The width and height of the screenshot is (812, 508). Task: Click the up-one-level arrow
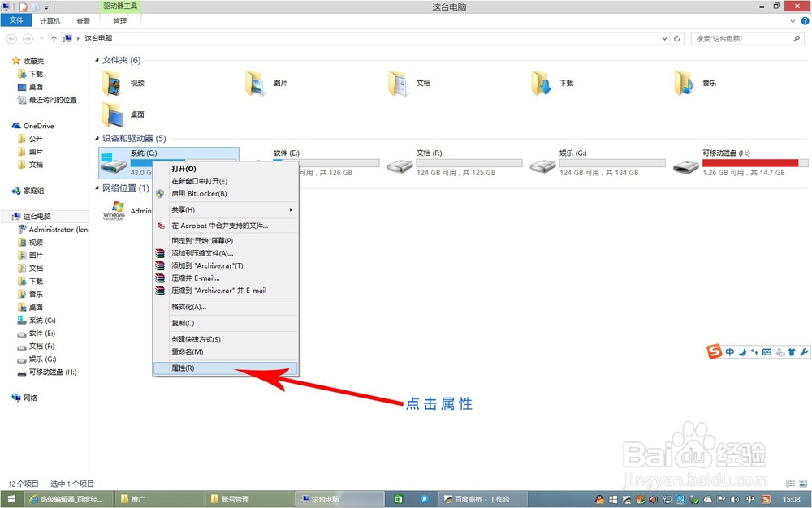coord(54,38)
